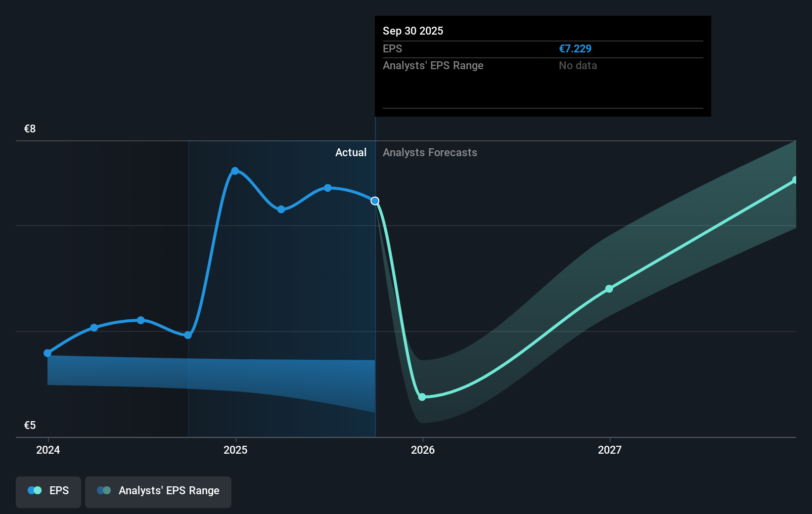Click the 2027 x-axis label
This screenshot has width=812, height=514.
[610, 450]
